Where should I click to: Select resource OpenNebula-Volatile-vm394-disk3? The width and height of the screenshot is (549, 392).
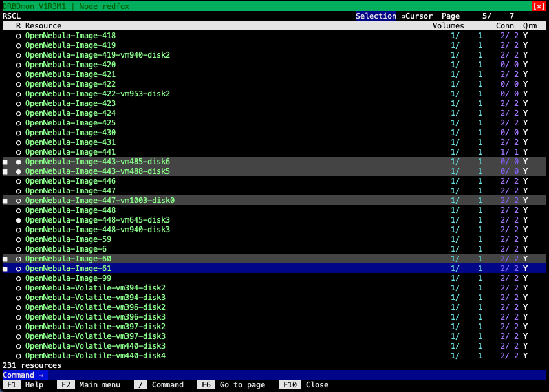point(95,298)
